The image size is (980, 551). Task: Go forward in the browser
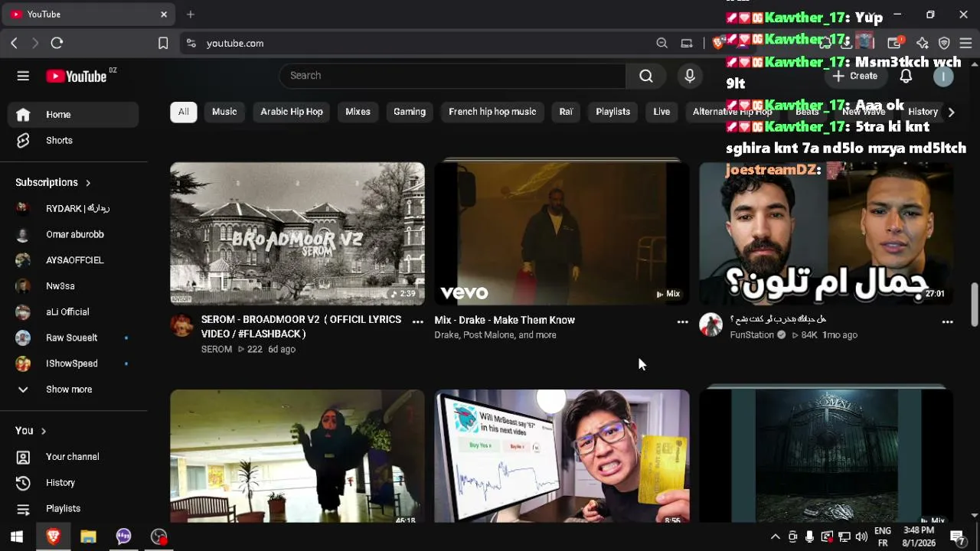point(35,44)
